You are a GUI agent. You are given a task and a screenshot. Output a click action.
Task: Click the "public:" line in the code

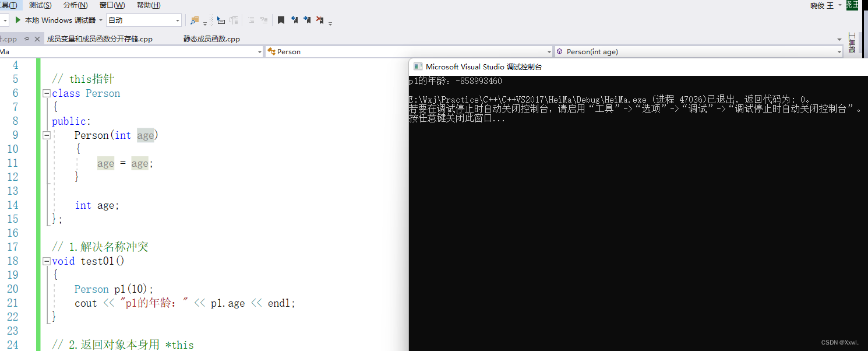72,121
